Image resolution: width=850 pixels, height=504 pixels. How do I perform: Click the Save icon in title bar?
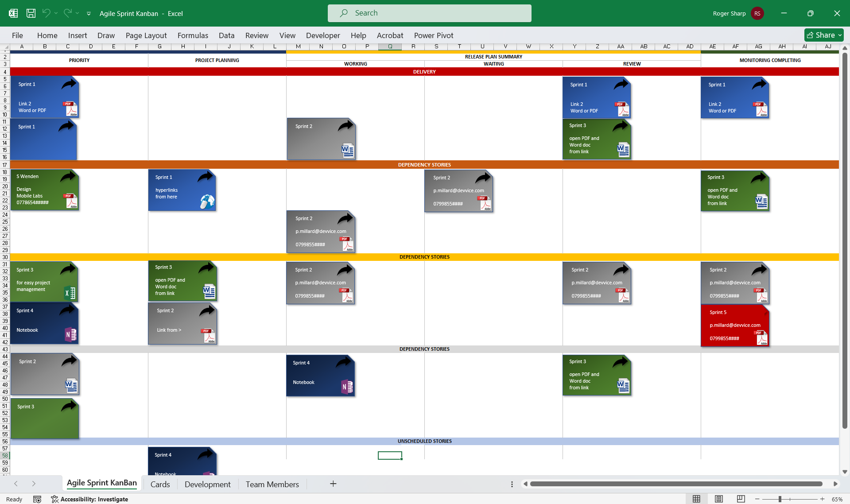click(x=31, y=13)
